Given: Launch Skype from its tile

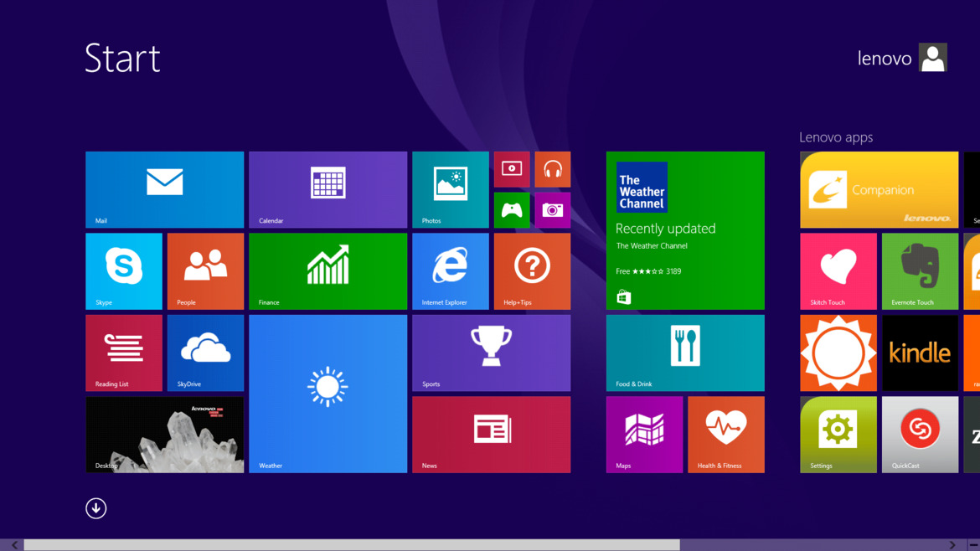Looking at the screenshot, I should click(x=124, y=271).
